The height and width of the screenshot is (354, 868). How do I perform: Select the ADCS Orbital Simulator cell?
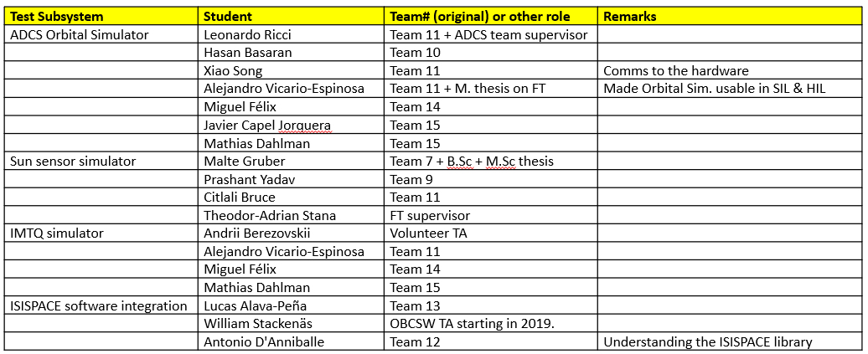pos(79,34)
